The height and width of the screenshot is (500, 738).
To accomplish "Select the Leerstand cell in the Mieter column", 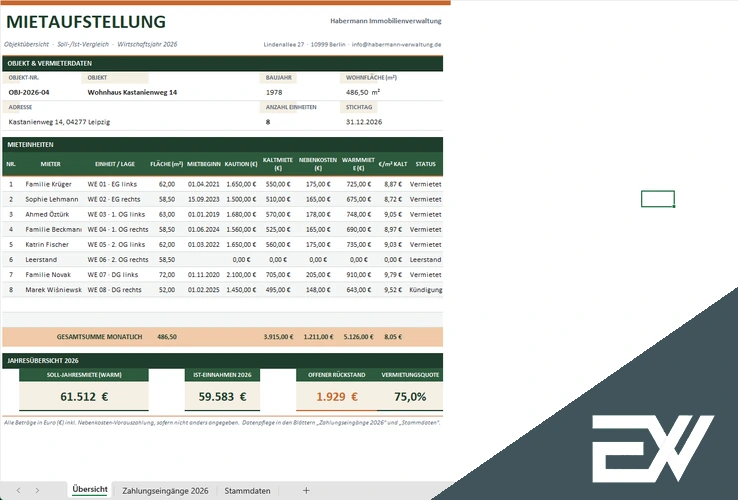I will (x=41, y=259).
